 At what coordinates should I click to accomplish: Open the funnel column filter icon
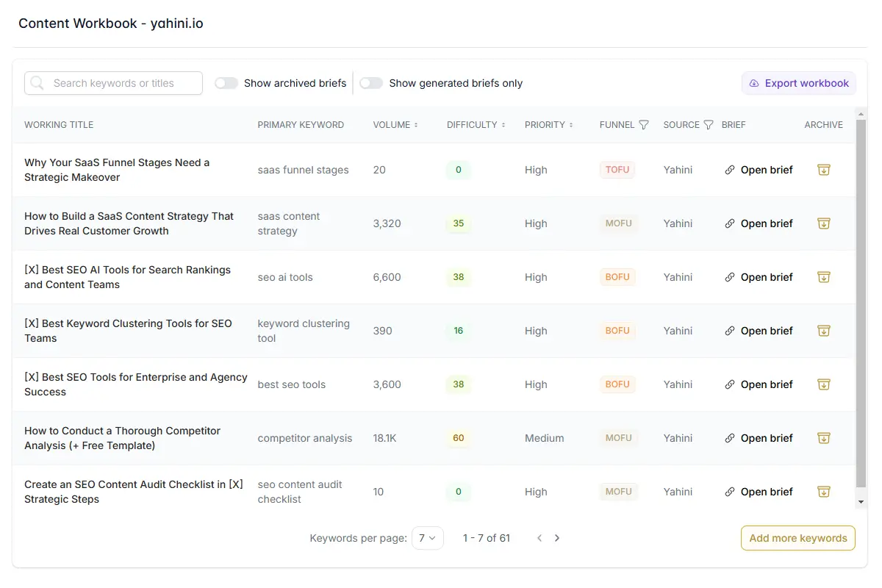(x=645, y=124)
